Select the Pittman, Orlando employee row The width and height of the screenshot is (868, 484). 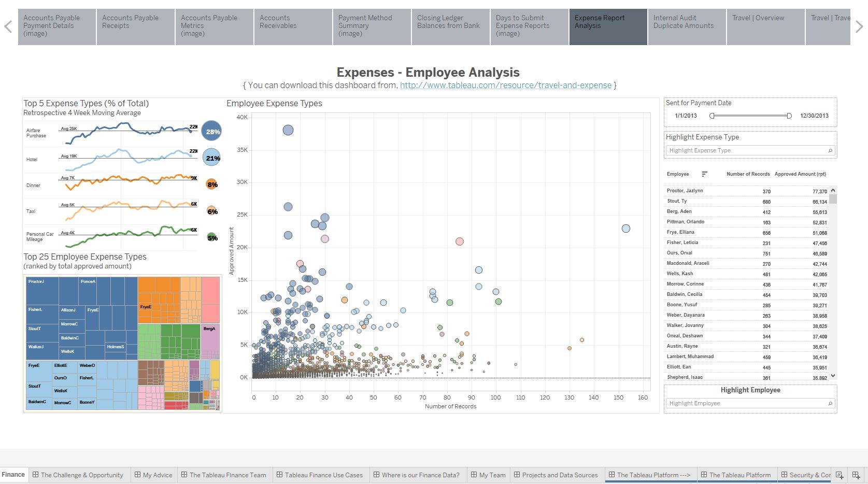[x=747, y=222]
